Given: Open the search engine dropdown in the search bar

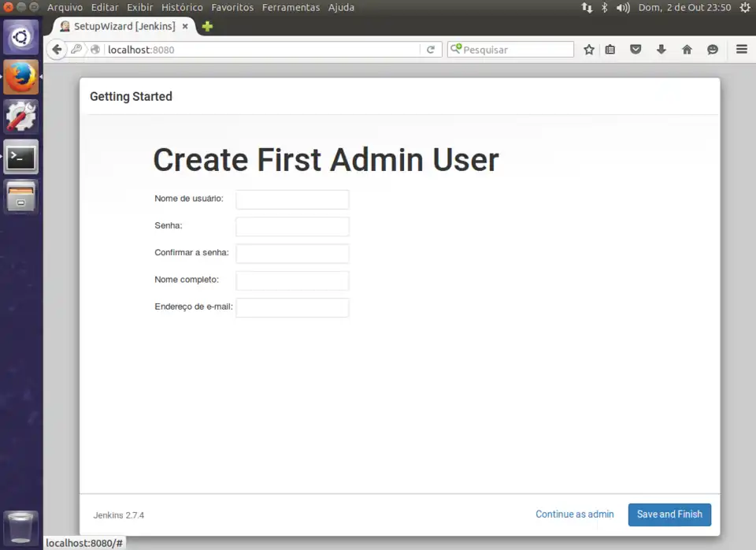Looking at the screenshot, I should pyautogui.click(x=457, y=49).
